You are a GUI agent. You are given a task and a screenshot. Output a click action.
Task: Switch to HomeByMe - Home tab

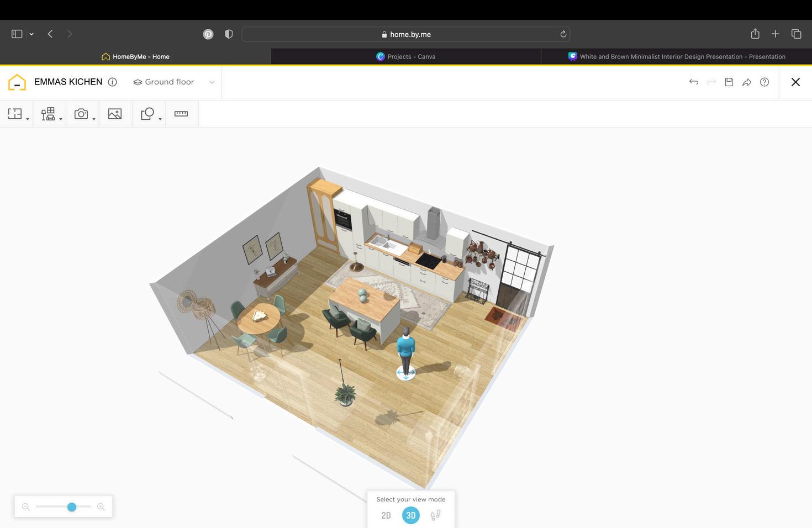click(x=135, y=56)
